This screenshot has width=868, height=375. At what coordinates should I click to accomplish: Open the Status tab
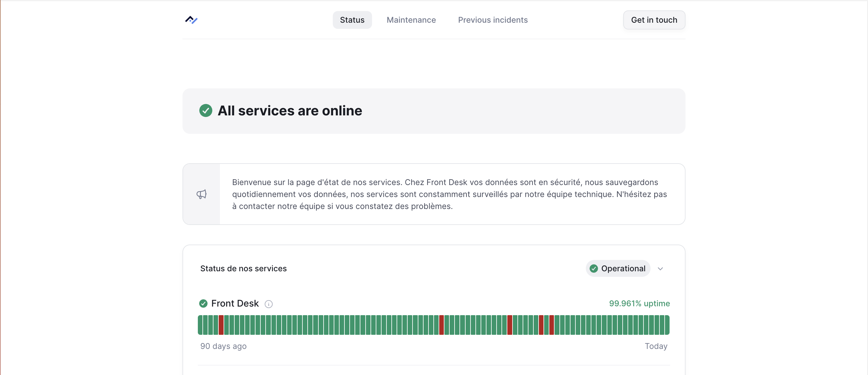[352, 20]
